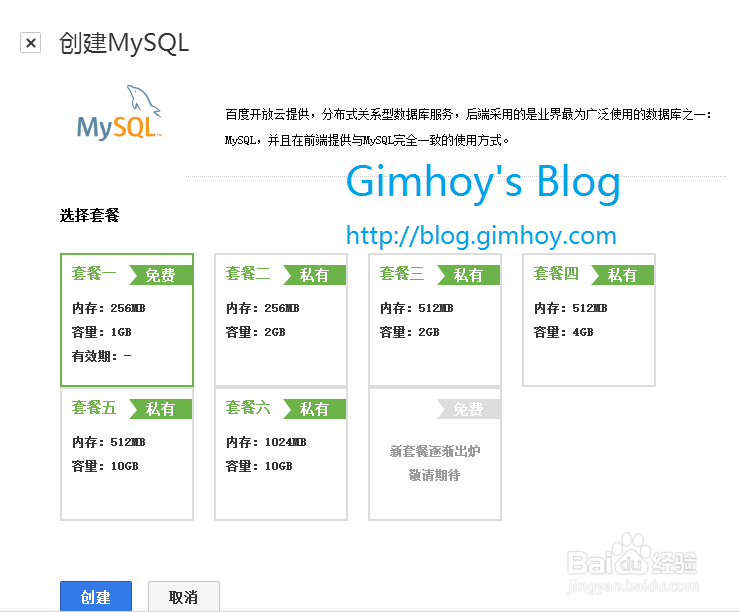740x612 pixels.
Task: Click the 私有 ribbon on 套餐二
Action: pos(314,275)
